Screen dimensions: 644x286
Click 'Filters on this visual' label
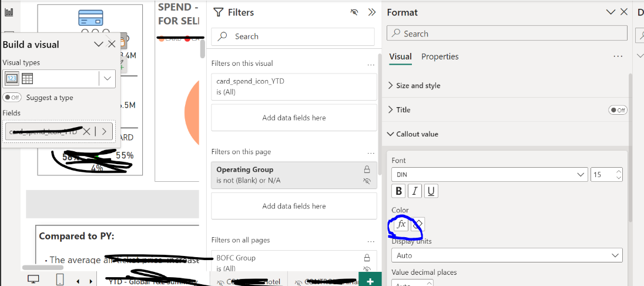(242, 64)
